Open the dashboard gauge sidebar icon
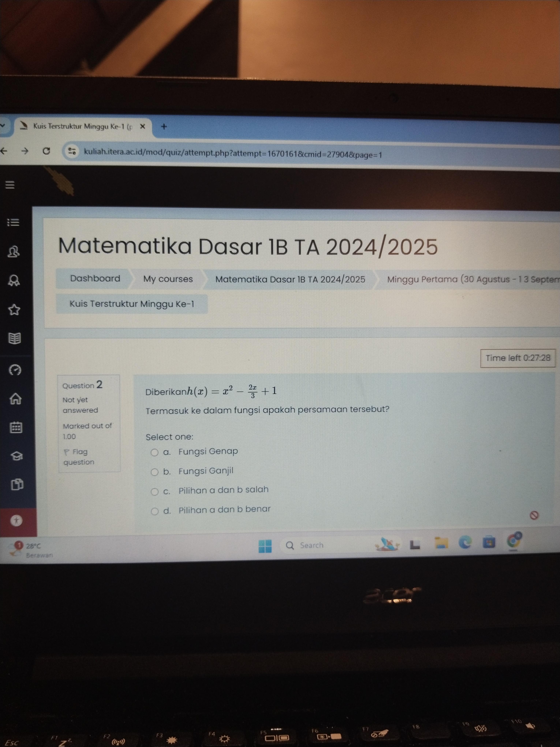Viewport: 560px width, 747px height. tap(15, 370)
